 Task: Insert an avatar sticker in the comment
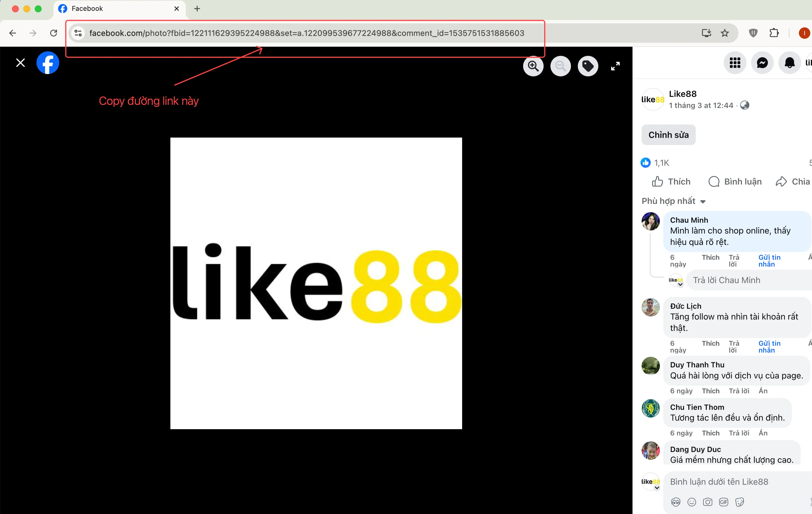click(x=676, y=502)
